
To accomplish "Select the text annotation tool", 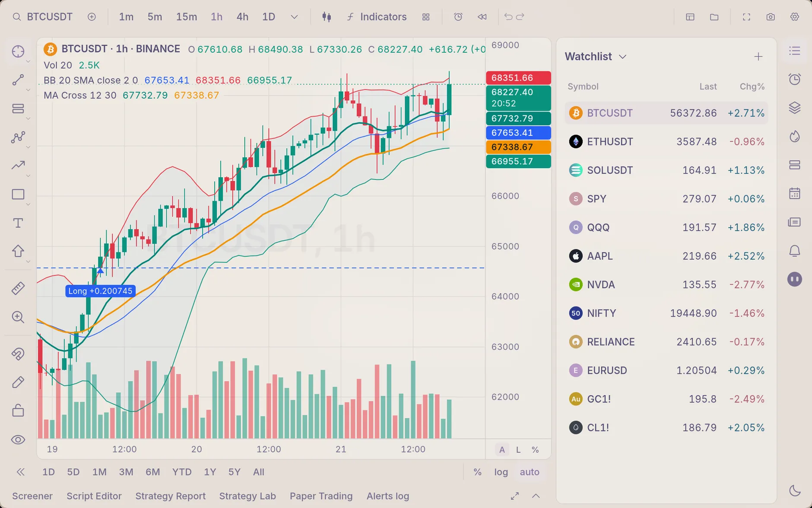I will (x=18, y=223).
